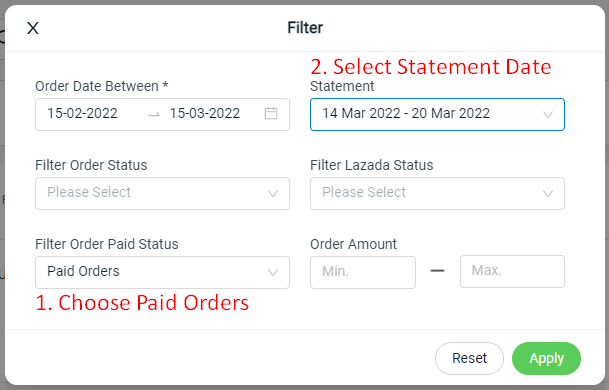Click the Reset button

[x=469, y=358]
